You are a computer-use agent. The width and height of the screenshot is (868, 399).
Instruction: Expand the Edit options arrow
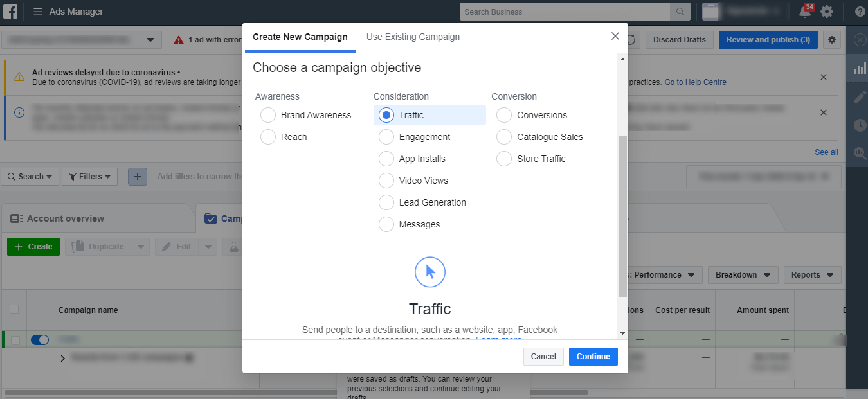208,247
